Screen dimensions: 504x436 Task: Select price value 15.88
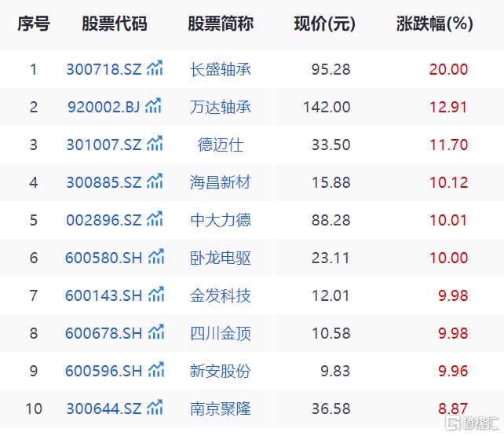pyautogui.click(x=331, y=182)
